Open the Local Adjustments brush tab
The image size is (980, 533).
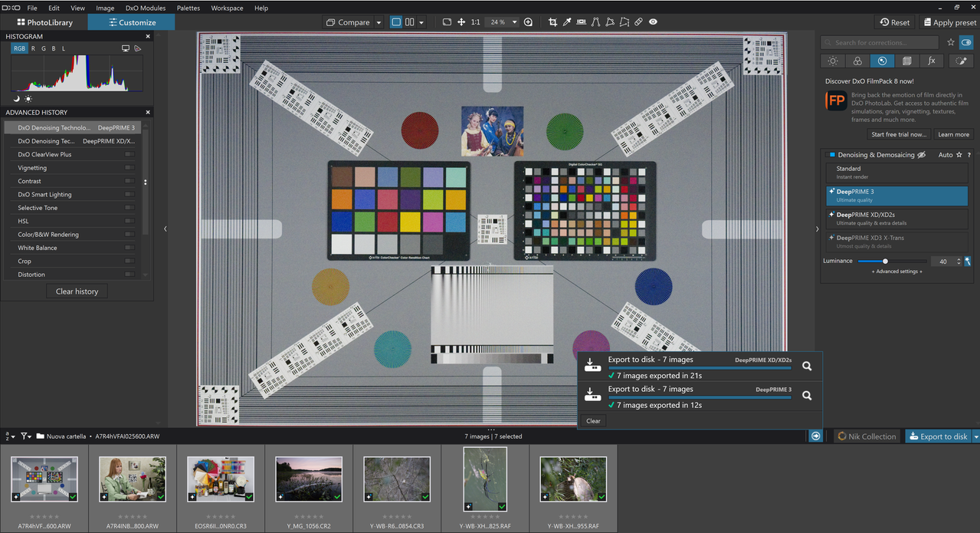(961, 61)
